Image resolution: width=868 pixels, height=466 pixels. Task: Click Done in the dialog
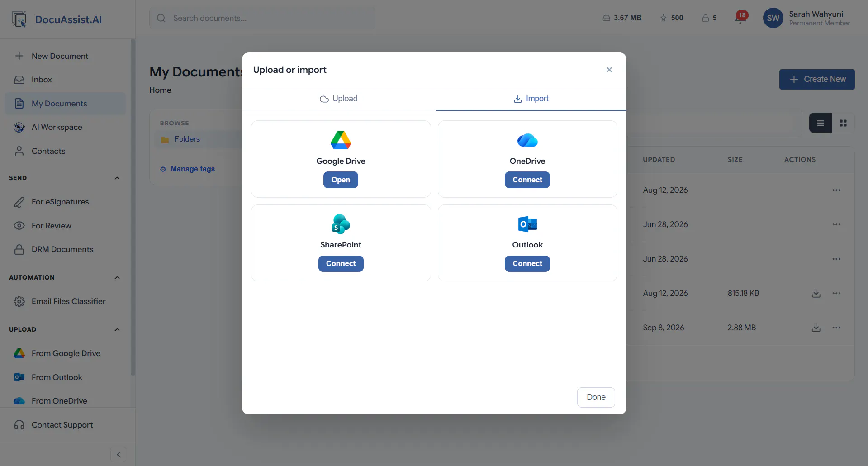coord(596,397)
